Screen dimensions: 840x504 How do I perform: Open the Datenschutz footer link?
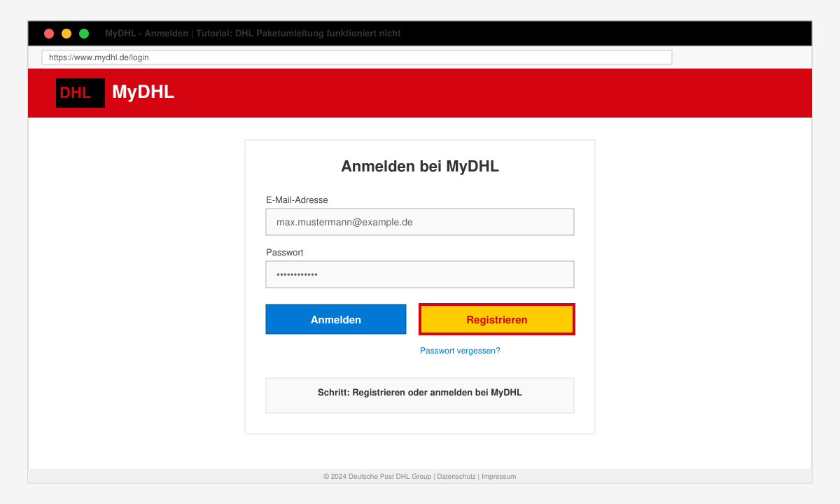pos(456,476)
